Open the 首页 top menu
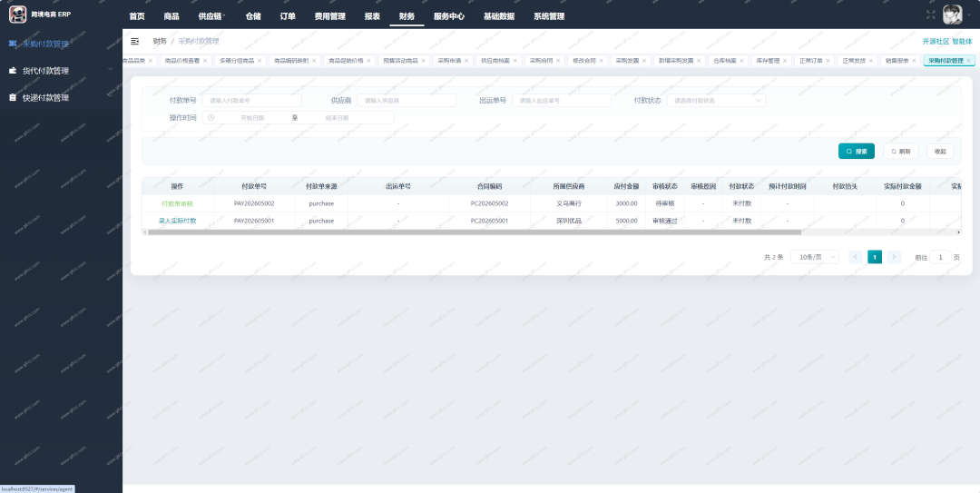This screenshot has width=980, height=493. tap(136, 16)
